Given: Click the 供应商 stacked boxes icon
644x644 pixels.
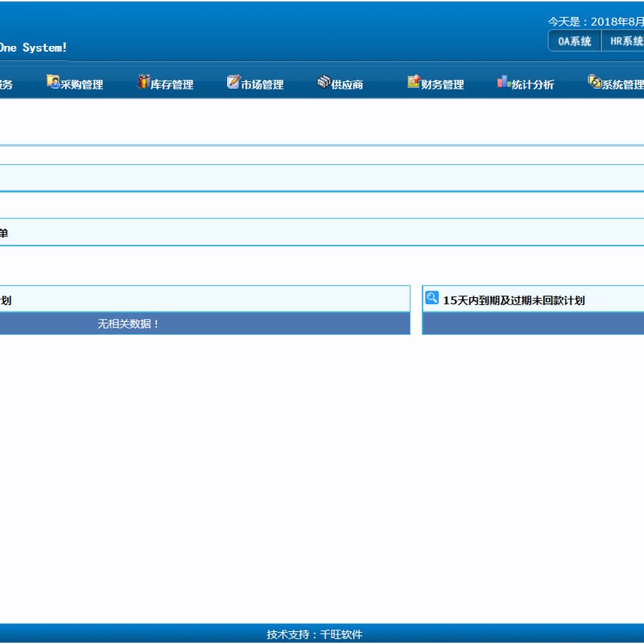Looking at the screenshot, I should [x=324, y=81].
